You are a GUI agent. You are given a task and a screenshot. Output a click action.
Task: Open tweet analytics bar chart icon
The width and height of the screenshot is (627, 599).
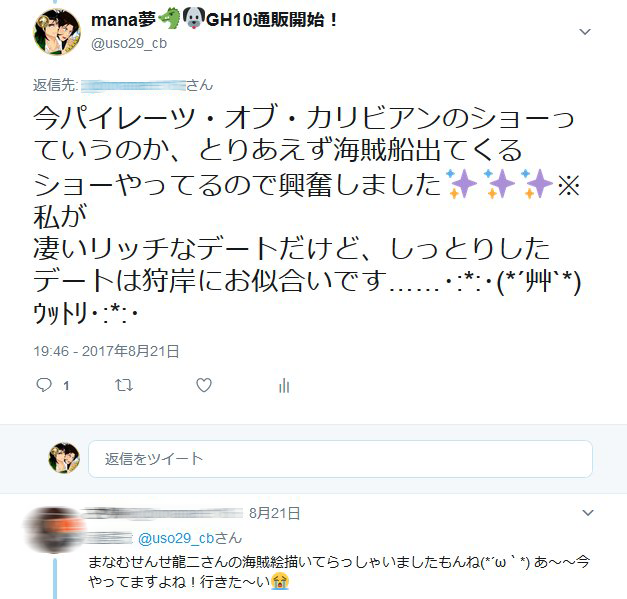click(x=284, y=385)
